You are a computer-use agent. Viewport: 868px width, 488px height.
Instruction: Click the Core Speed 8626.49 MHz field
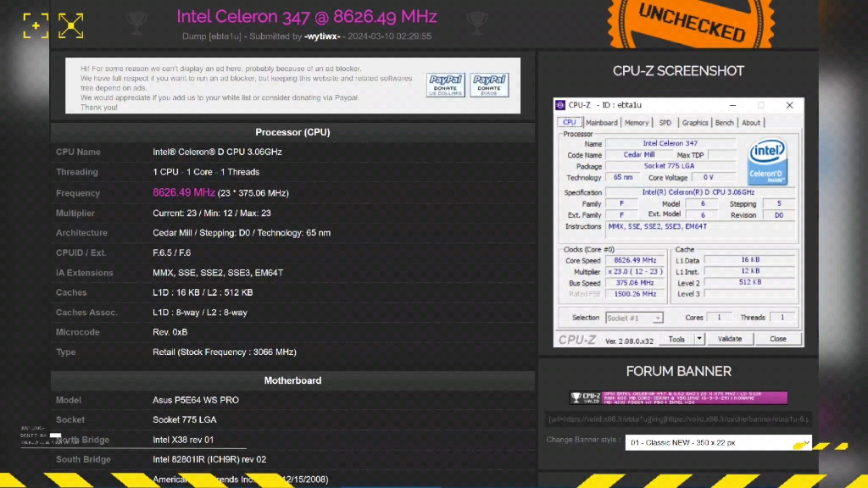point(635,261)
